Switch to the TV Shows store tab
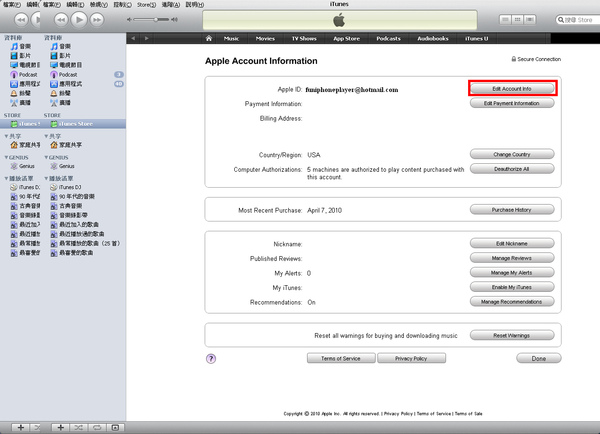Image resolution: width=600 pixels, height=434 pixels. point(304,38)
